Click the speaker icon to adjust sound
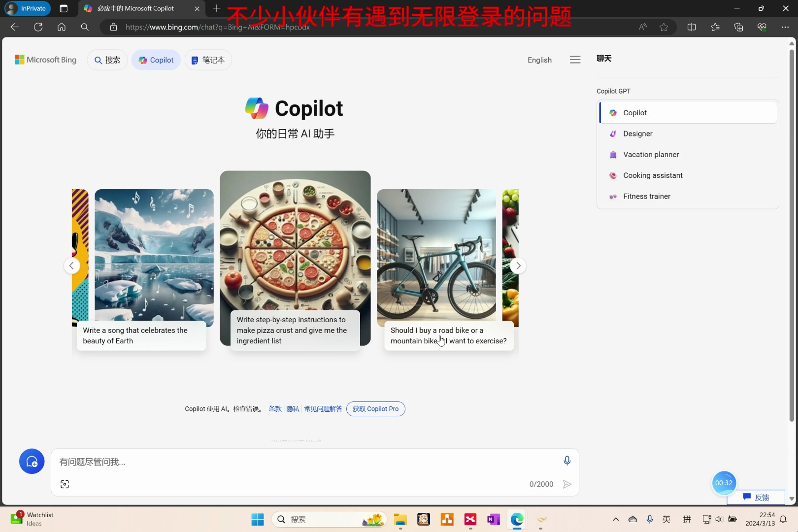Image resolution: width=798 pixels, height=532 pixels. pos(718,519)
